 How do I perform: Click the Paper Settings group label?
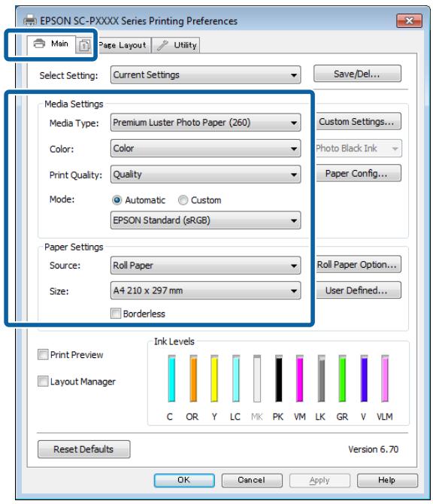[x=74, y=247]
